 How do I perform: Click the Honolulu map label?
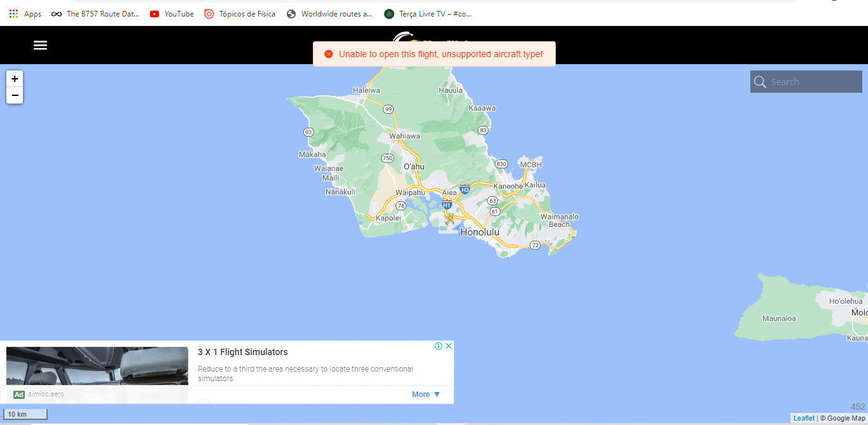coord(479,233)
